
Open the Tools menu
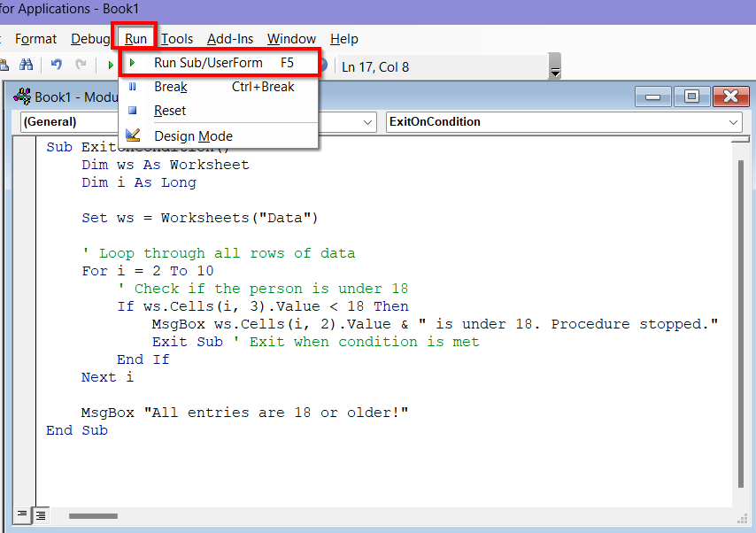click(x=177, y=39)
